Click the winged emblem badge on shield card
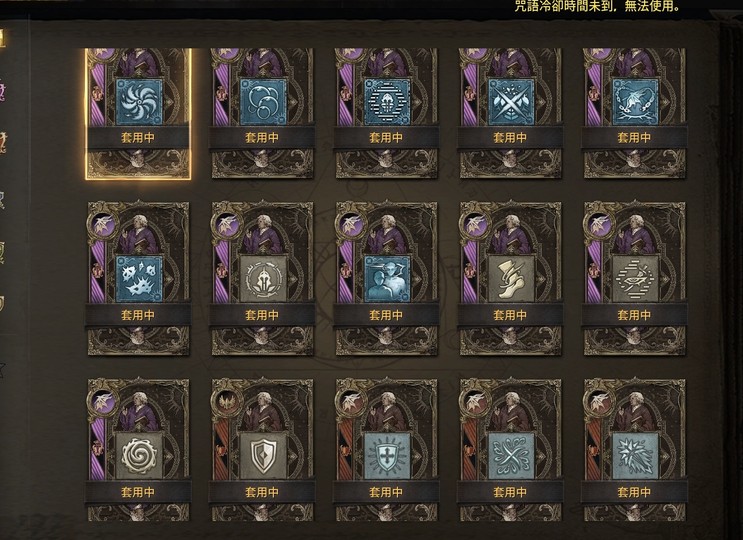 (x=227, y=402)
